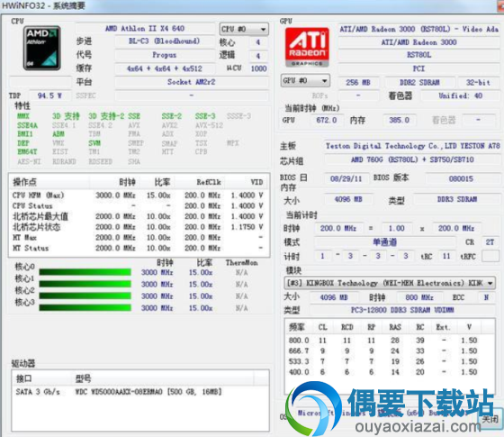Image resolution: width=504 pixels, height=437 pixels.
Task: Select the 北桥芯片最大值 row
Action: click(139, 216)
